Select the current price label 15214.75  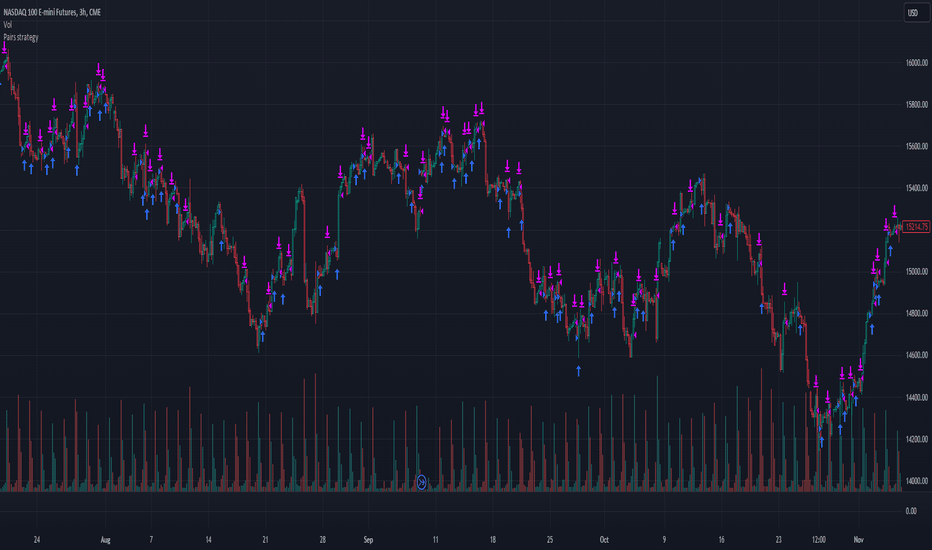(916, 227)
